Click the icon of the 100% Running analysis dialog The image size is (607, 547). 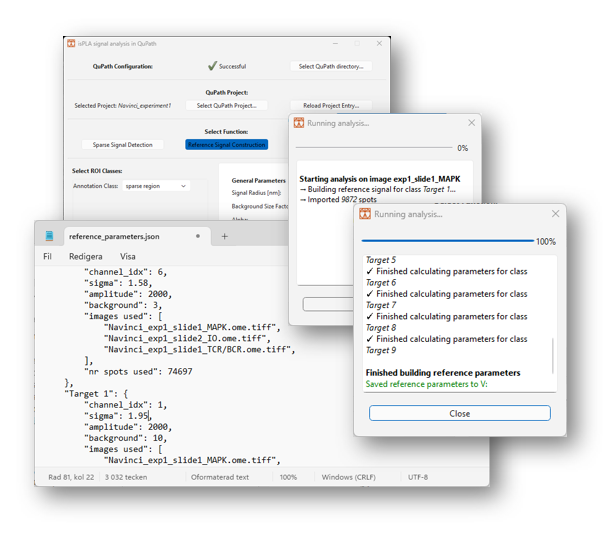click(x=365, y=214)
